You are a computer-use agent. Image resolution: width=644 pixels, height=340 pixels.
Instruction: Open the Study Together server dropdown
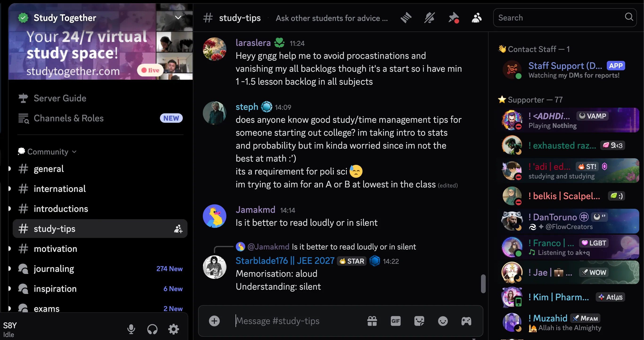(178, 17)
